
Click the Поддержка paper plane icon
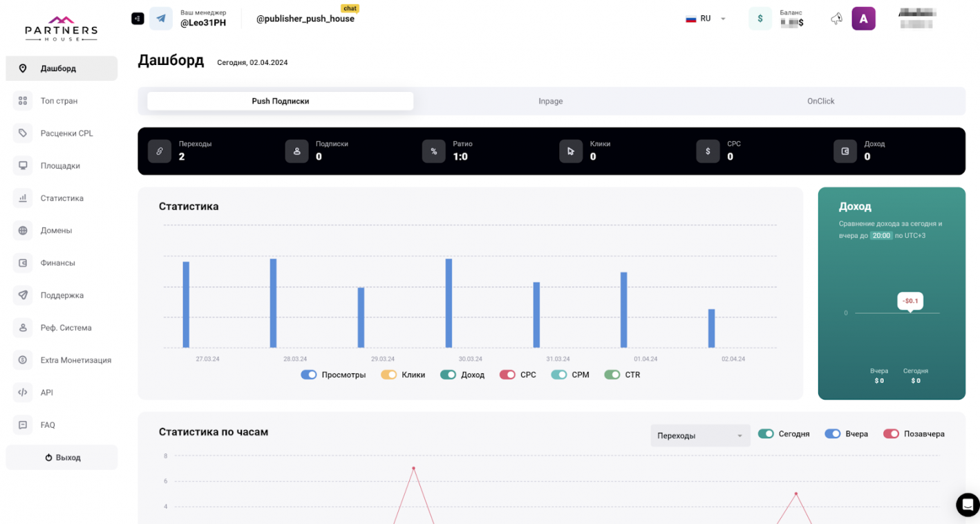click(23, 295)
